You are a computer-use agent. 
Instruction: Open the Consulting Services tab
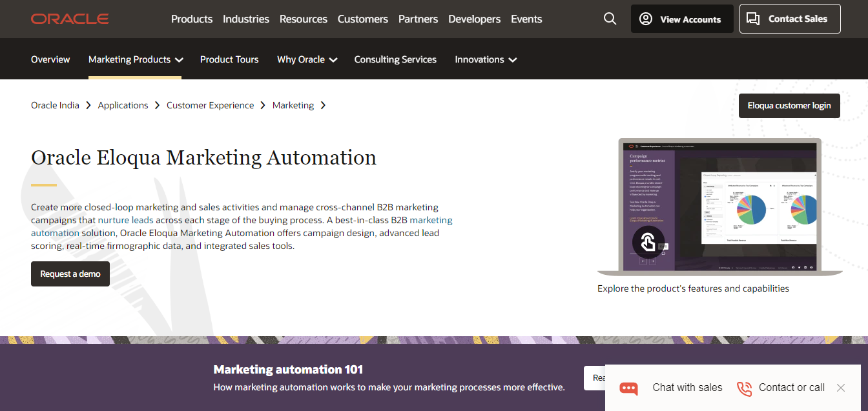click(x=395, y=59)
